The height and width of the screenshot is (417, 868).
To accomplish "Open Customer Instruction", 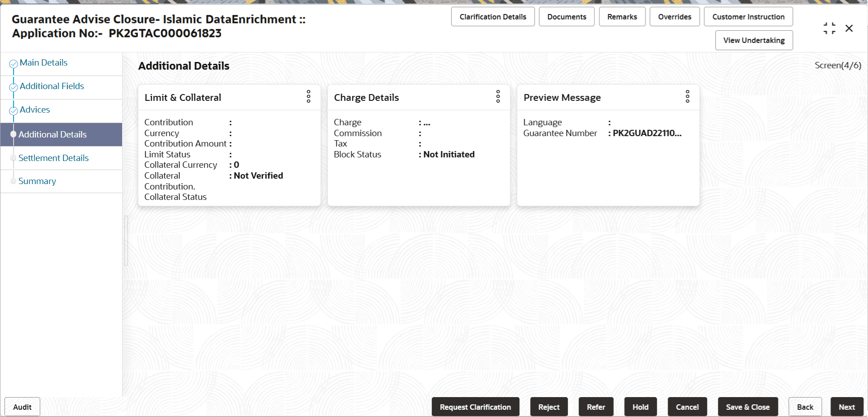I will click(749, 17).
